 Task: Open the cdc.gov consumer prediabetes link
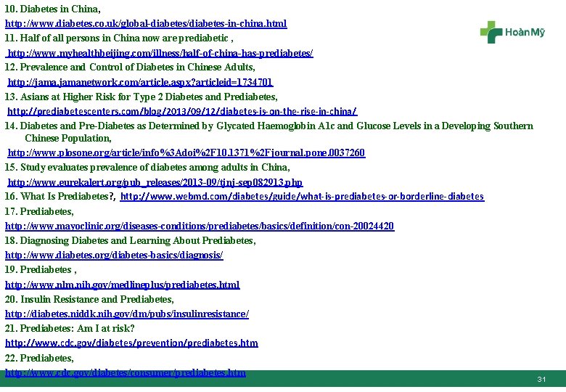126,372
